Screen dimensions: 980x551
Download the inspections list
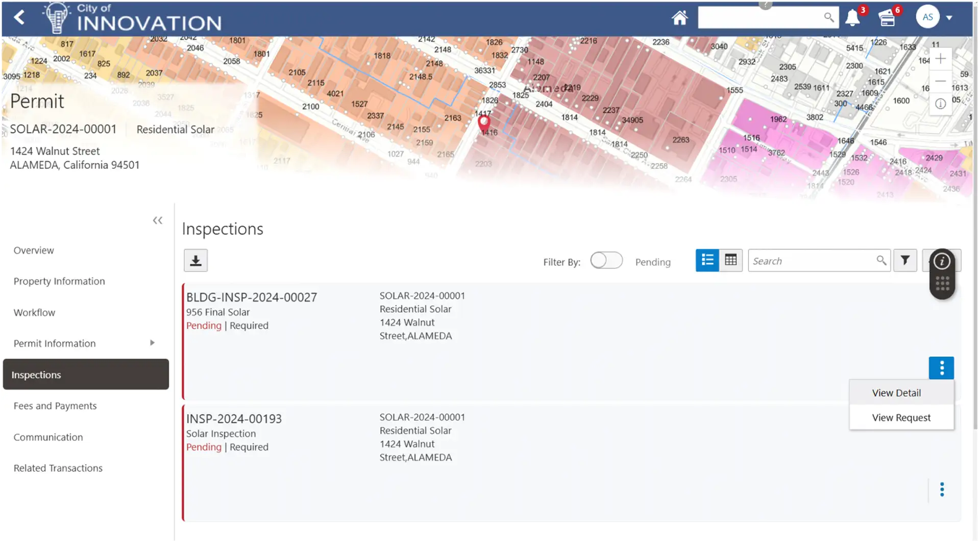pyautogui.click(x=195, y=261)
